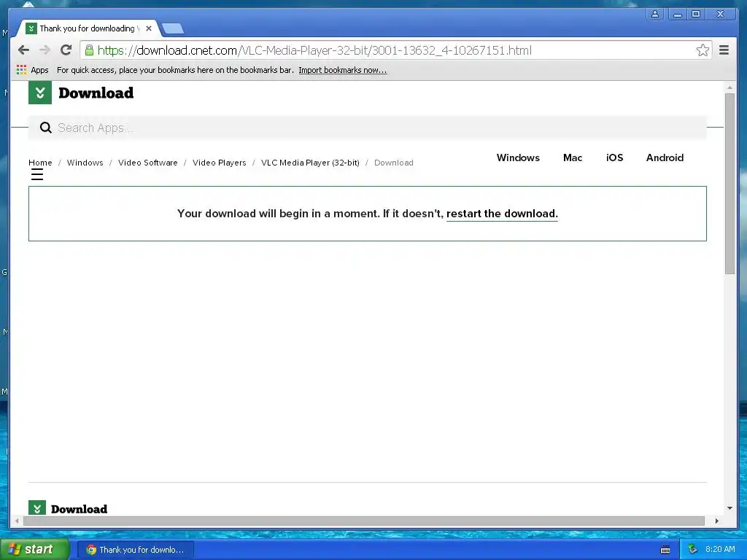Select the iOS platform menu

614,157
